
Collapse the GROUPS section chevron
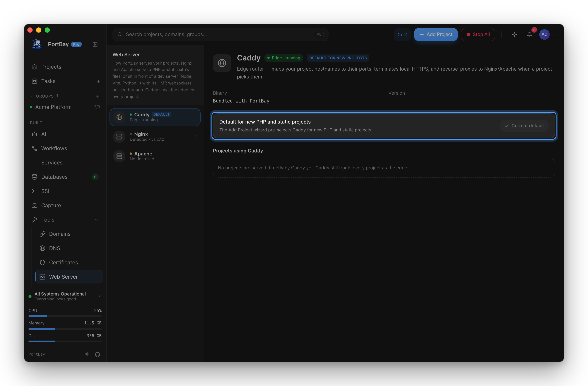(x=32, y=96)
